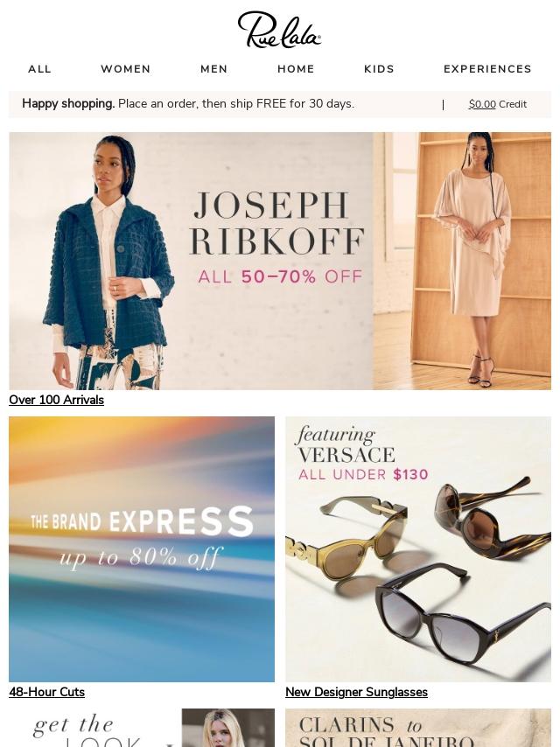Select the MEN menu item
The image size is (560, 747).
click(x=214, y=69)
